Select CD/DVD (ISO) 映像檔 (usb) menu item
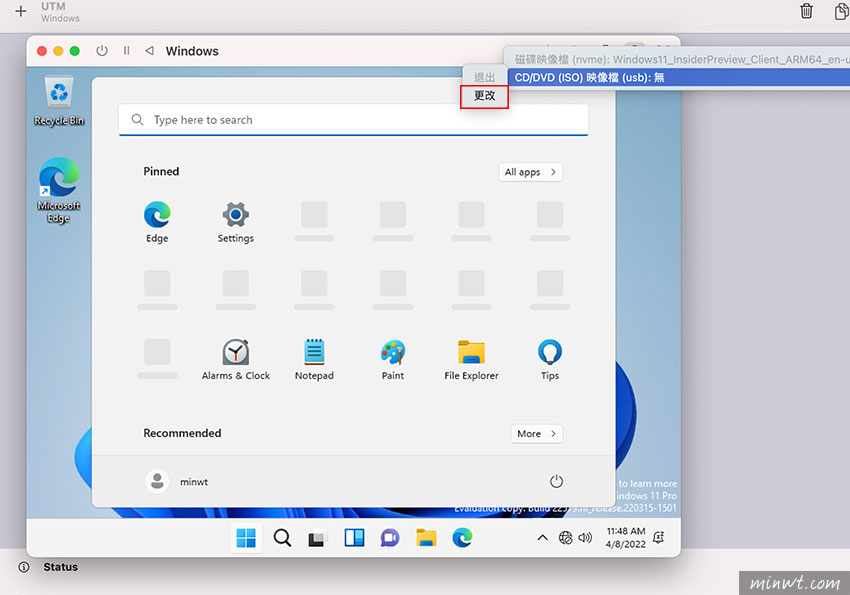The width and height of the screenshot is (850, 595). click(679, 77)
